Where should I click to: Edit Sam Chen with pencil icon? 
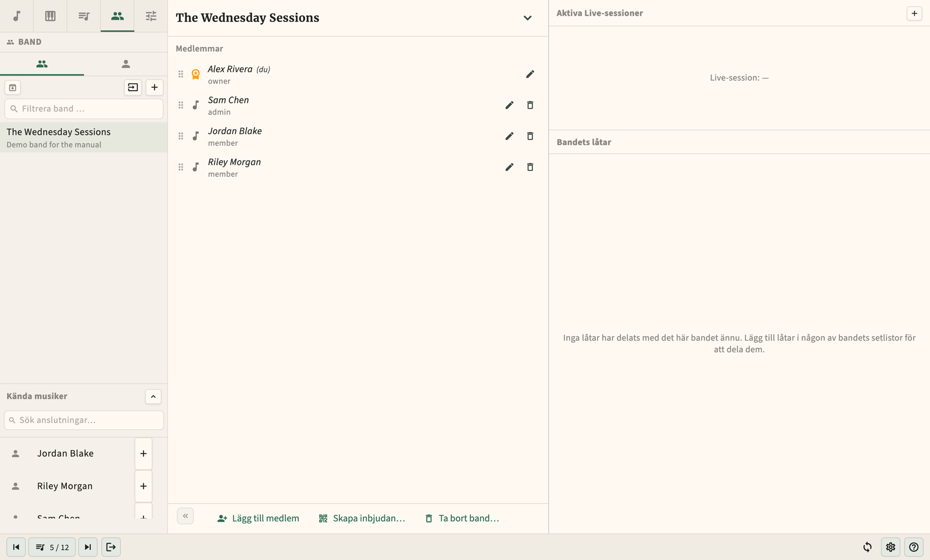pyautogui.click(x=509, y=105)
